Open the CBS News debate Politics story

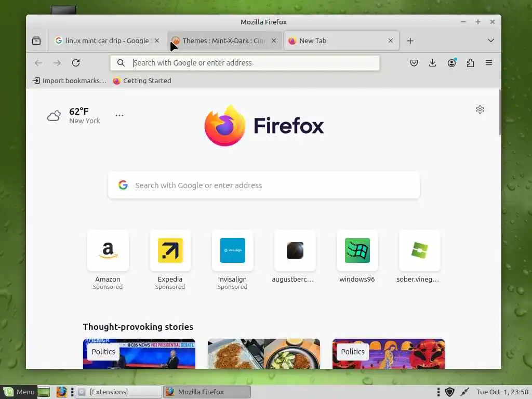(139, 353)
